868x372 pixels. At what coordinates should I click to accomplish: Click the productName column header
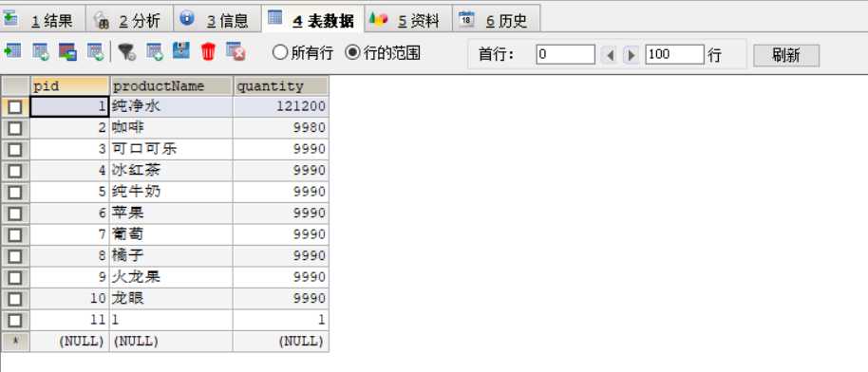[171, 85]
